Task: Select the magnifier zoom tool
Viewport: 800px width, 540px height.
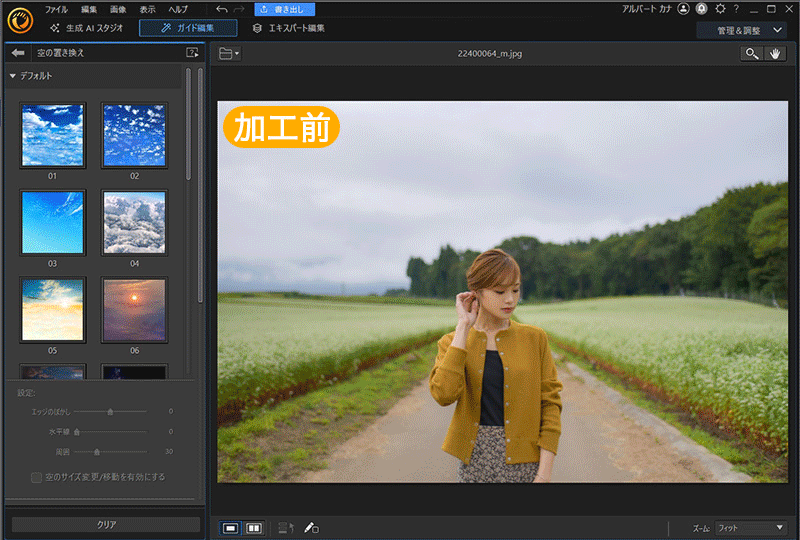Action: [751, 54]
